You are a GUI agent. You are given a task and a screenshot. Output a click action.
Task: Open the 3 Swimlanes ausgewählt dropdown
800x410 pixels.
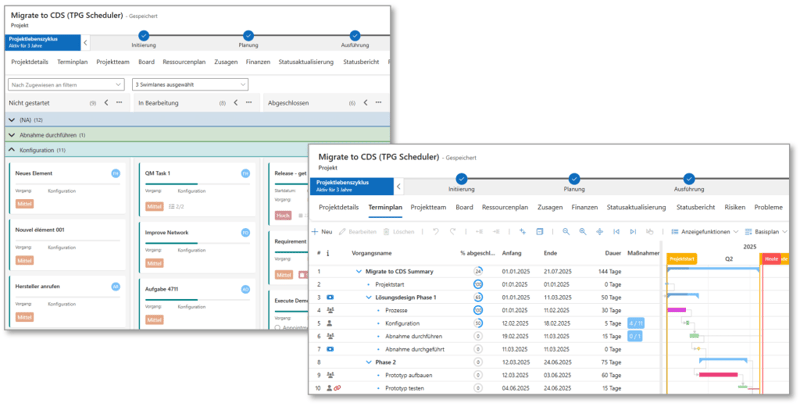click(190, 85)
